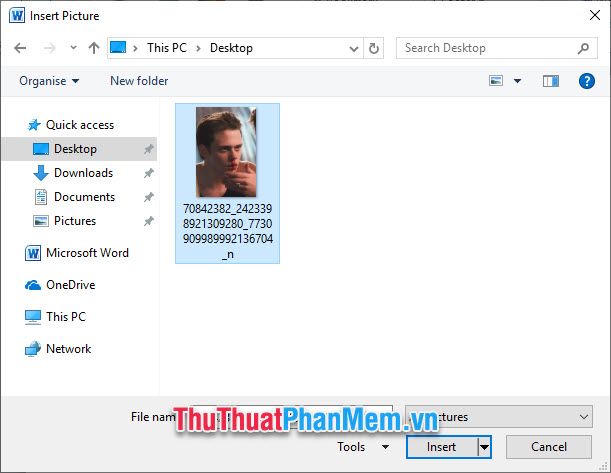
Task: Open the Help question mark icon
Action: pyautogui.click(x=587, y=81)
